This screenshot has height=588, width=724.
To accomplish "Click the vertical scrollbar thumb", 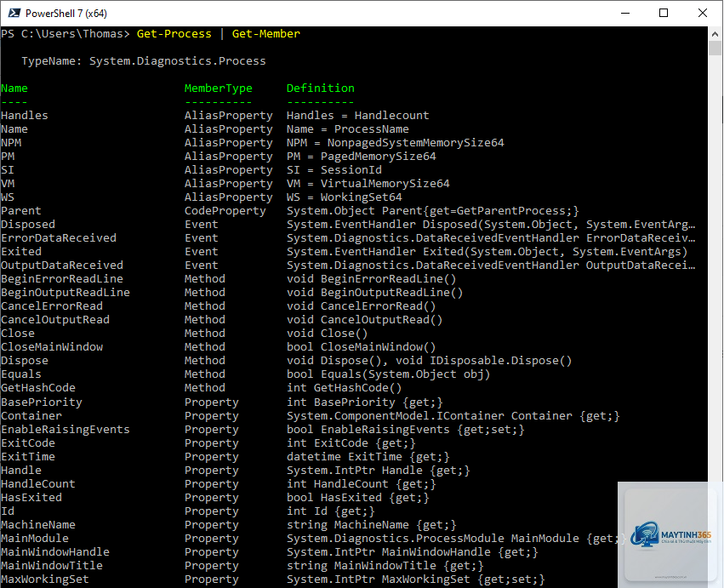I will click(715, 48).
